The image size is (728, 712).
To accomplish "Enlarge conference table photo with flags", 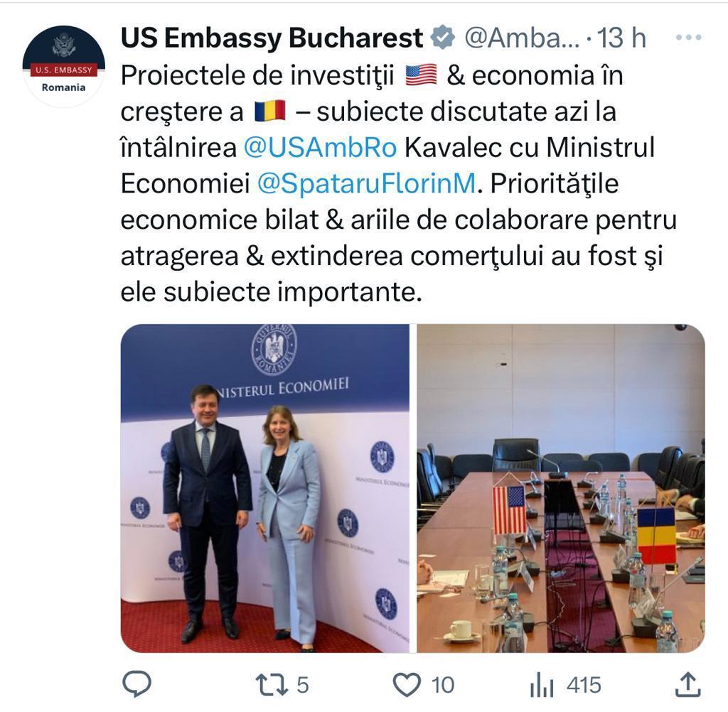I will (x=561, y=488).
